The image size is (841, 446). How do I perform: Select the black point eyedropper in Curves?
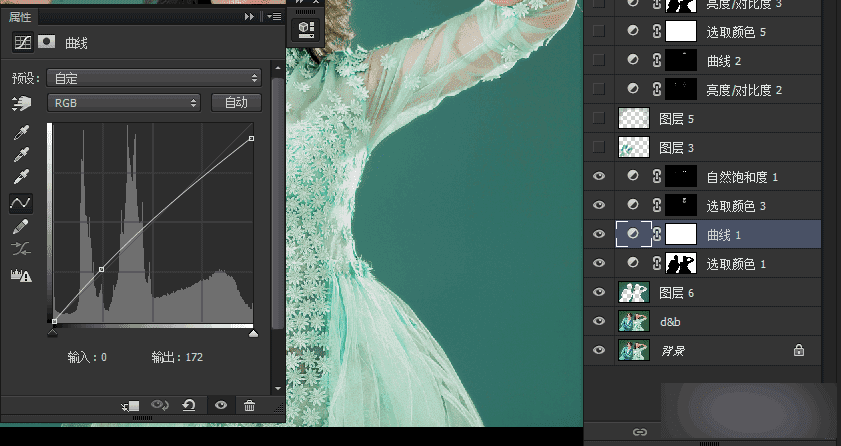pyautogui.click(x=20, y=133)
